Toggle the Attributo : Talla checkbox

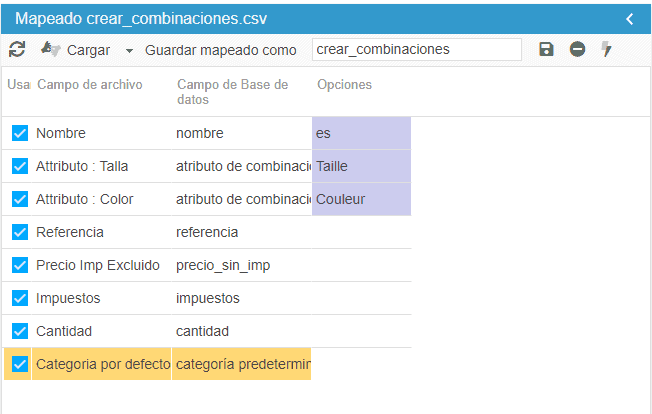click(20, 166)
